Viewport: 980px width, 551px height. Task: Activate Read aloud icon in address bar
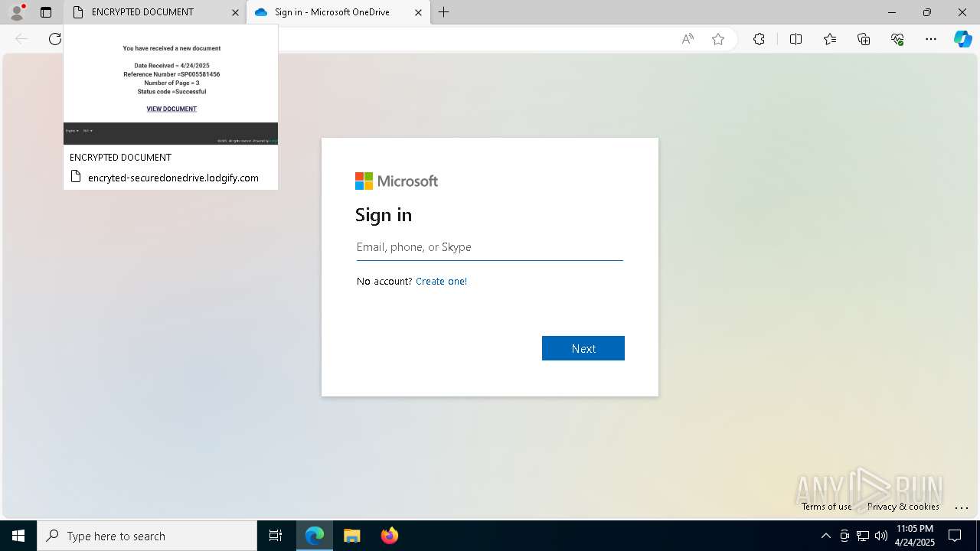click(688, 39)
